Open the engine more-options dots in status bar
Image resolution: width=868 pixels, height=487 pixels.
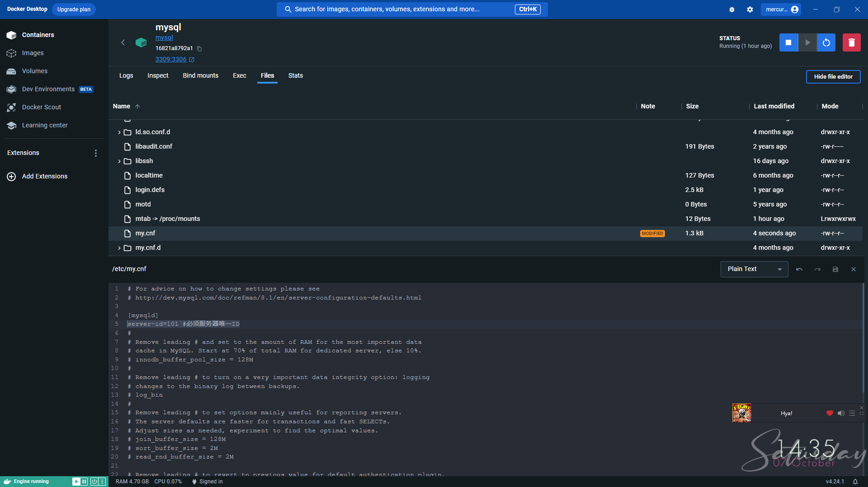tap(102, 482)
